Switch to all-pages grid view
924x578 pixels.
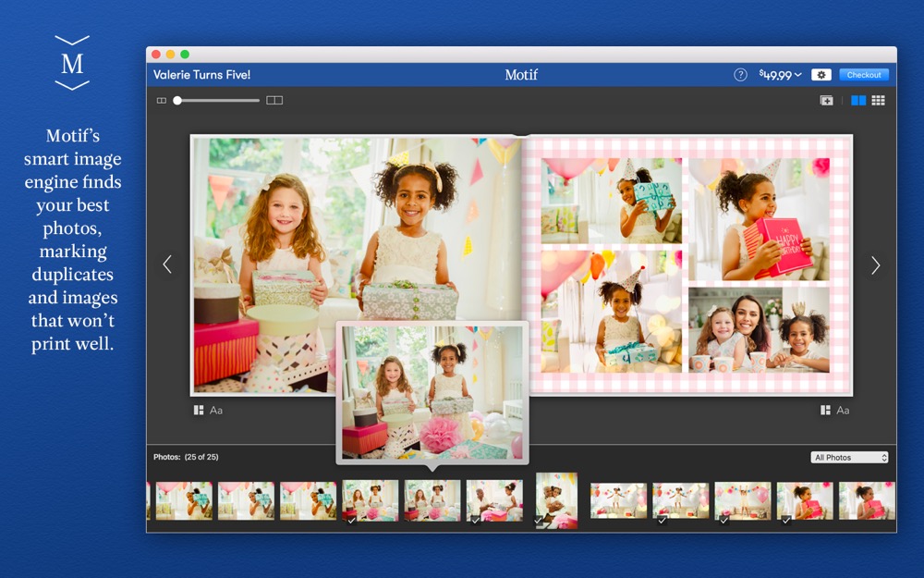pos(879,100)
